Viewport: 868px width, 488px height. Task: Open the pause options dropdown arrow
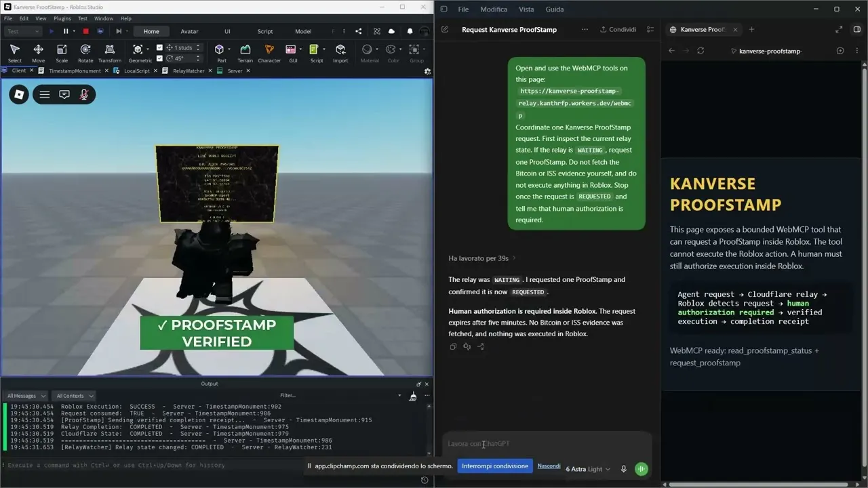tap(74, 31)
